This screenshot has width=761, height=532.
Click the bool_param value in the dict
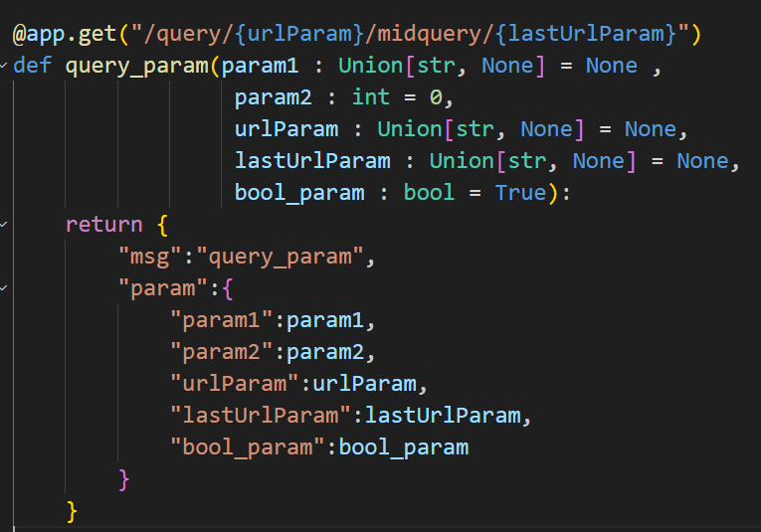403,448
